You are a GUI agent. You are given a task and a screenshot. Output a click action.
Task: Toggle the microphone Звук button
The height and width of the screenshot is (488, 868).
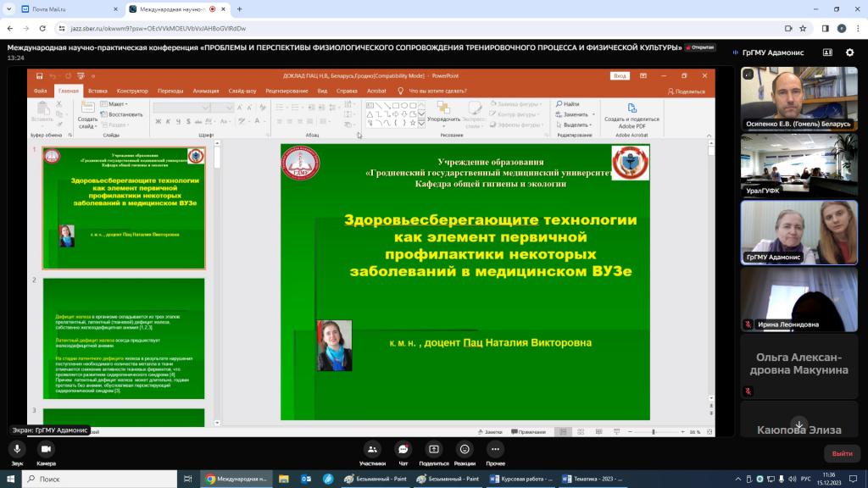point(17,449)
